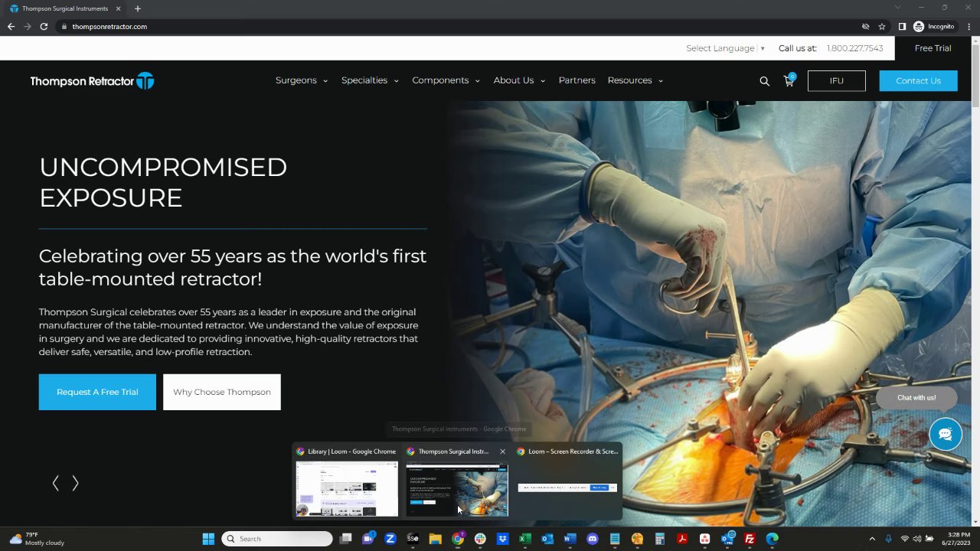This screenshot has width=980, height=551.
Task: Open the taskbar weather widget
Action: (x=37, y=539)
